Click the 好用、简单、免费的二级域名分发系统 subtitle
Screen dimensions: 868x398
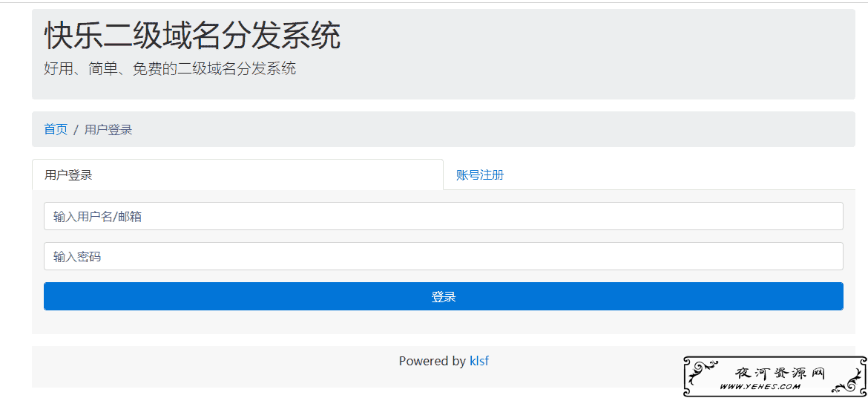click(170, 69)
